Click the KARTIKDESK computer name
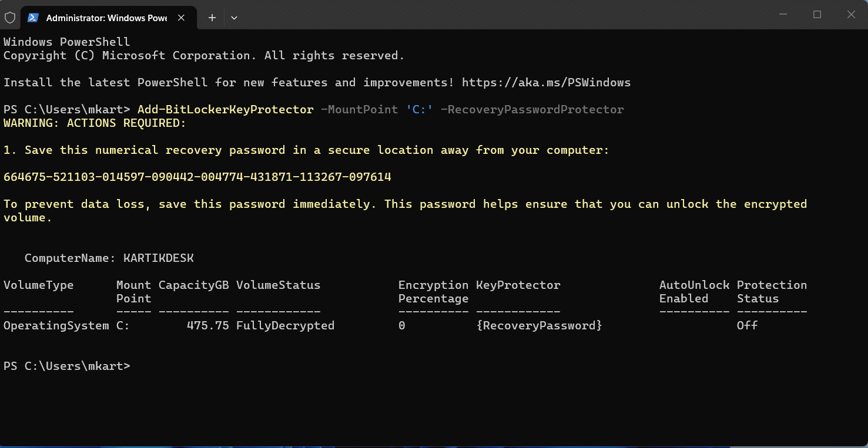Viewport: 868px width, 448px height. tap(158, 258)
